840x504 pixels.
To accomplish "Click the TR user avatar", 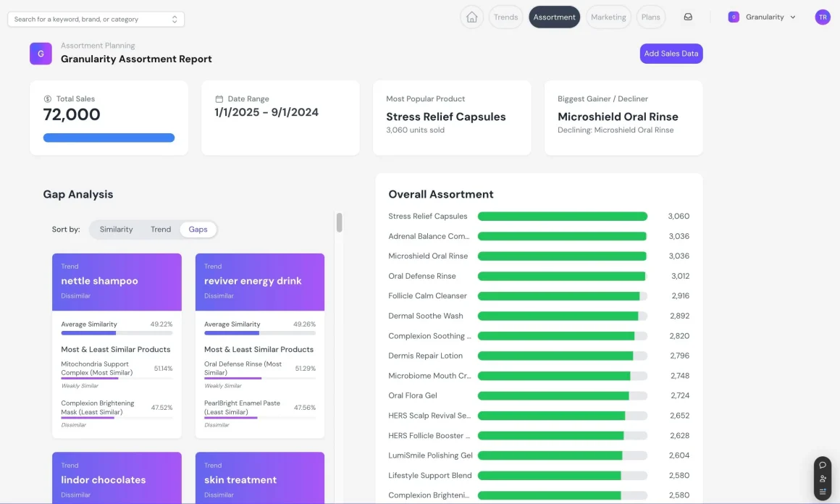I will click(x=823, y=17).
